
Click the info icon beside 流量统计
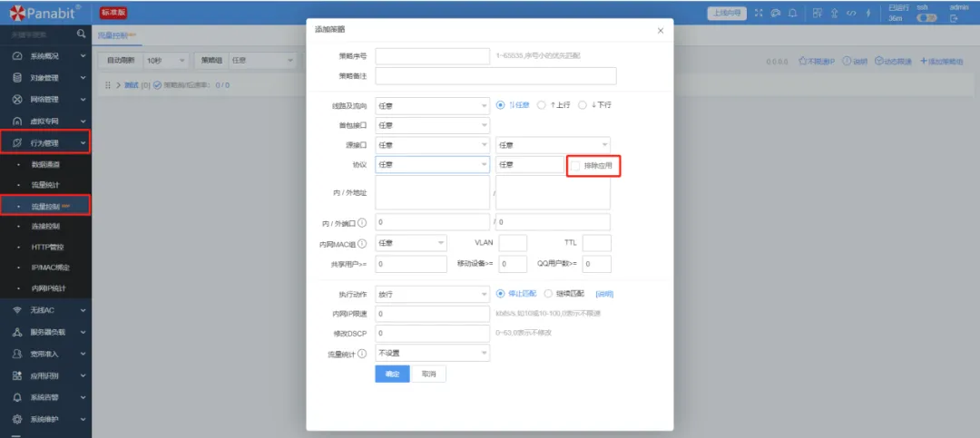[x=362, y=354]
